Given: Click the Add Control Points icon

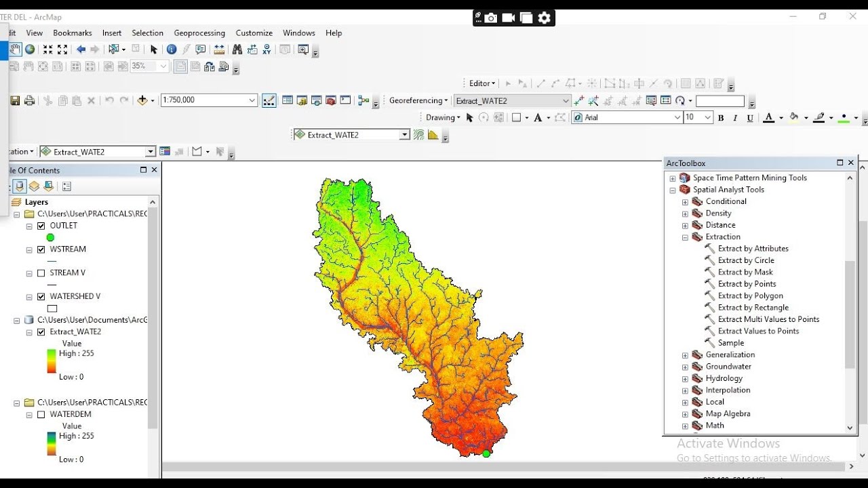Looking at the screenshot, I should tap(578, 100).
